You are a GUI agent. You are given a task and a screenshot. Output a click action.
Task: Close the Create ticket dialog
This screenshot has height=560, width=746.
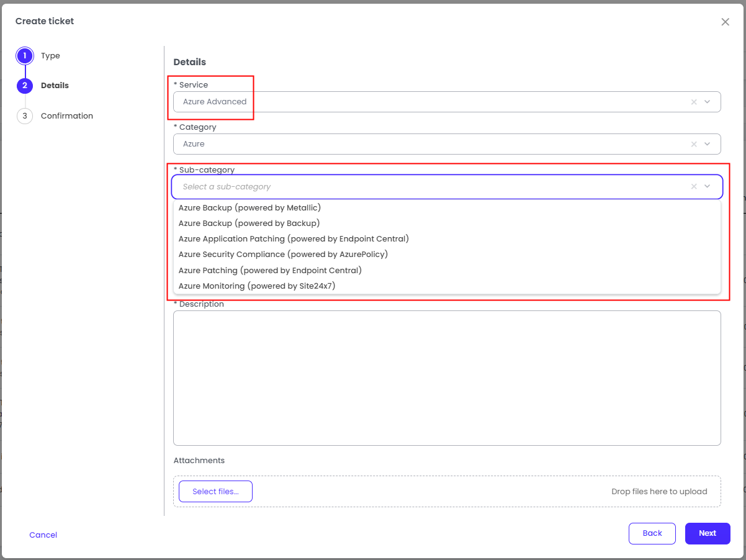pyautogui.click(x=725, y=22)
